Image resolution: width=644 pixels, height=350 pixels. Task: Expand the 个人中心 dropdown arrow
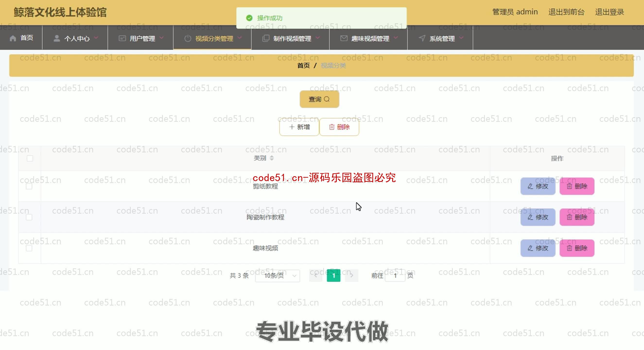click(x=96, y=37)
